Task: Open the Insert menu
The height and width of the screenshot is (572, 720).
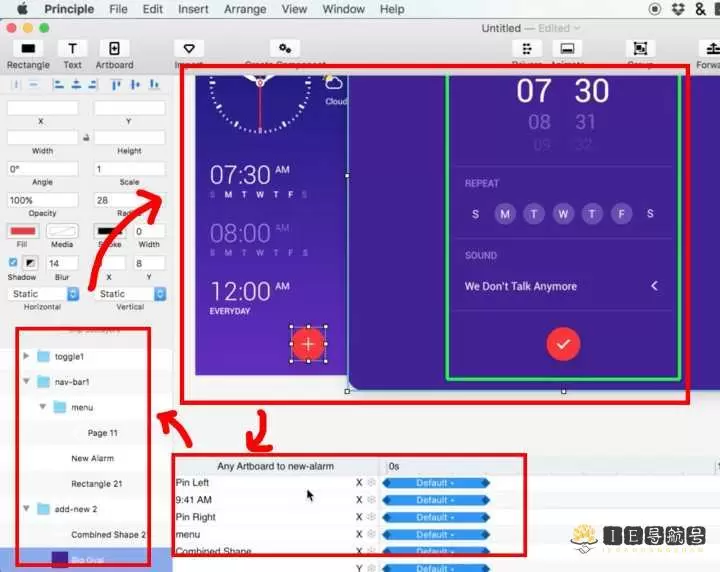Action: [193, 9]
